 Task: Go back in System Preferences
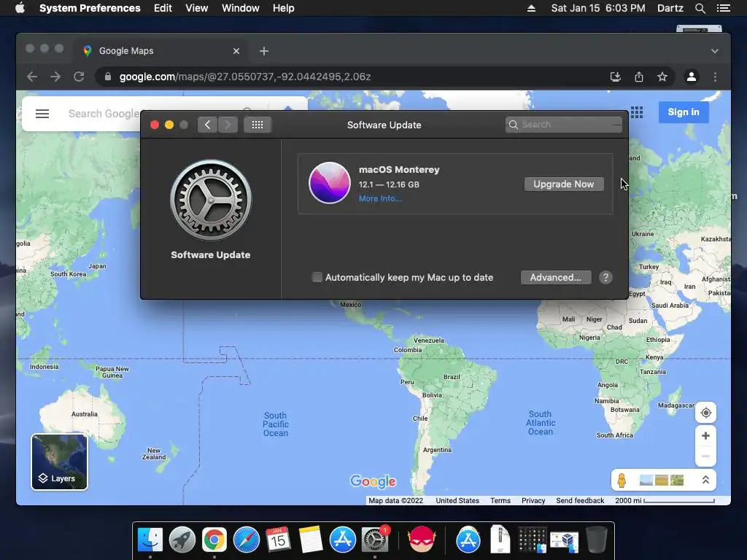click(x=207, y=125)
